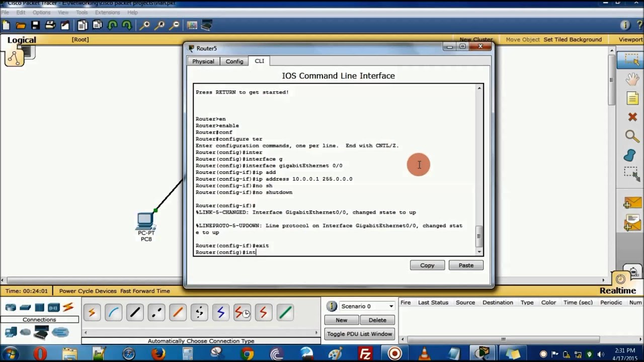Select the End Devices category
Image resolution: width=644 pixels, height=362 pixels.
[x=11, y=332]
